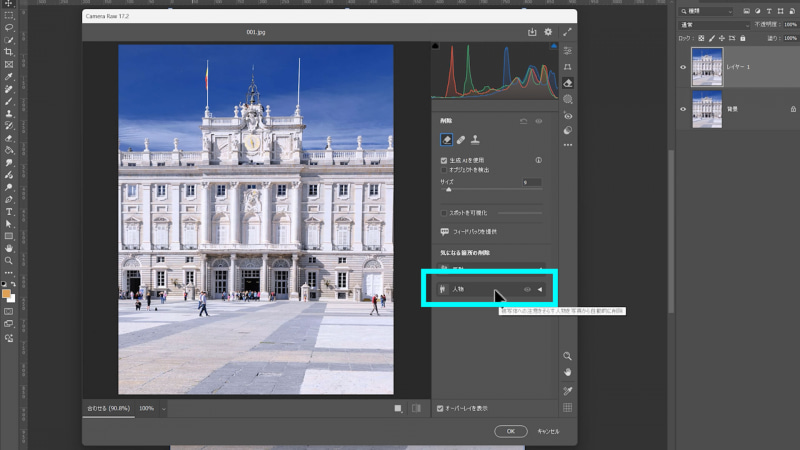The image size is (800, 450).
Task: Hide レイヤー 1 layer visibility eye
Action: pos(683,67)
